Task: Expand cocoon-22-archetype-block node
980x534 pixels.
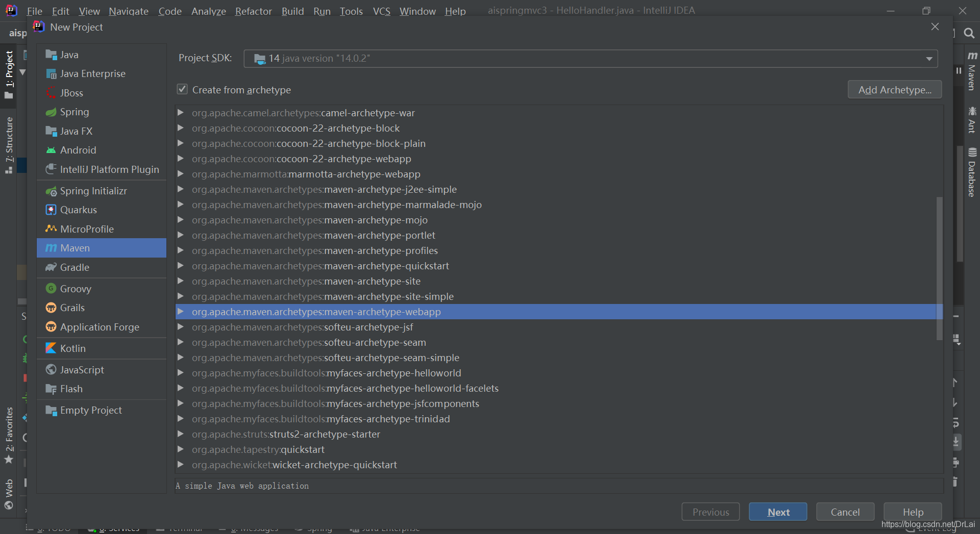Action: [x=180, y=128]
